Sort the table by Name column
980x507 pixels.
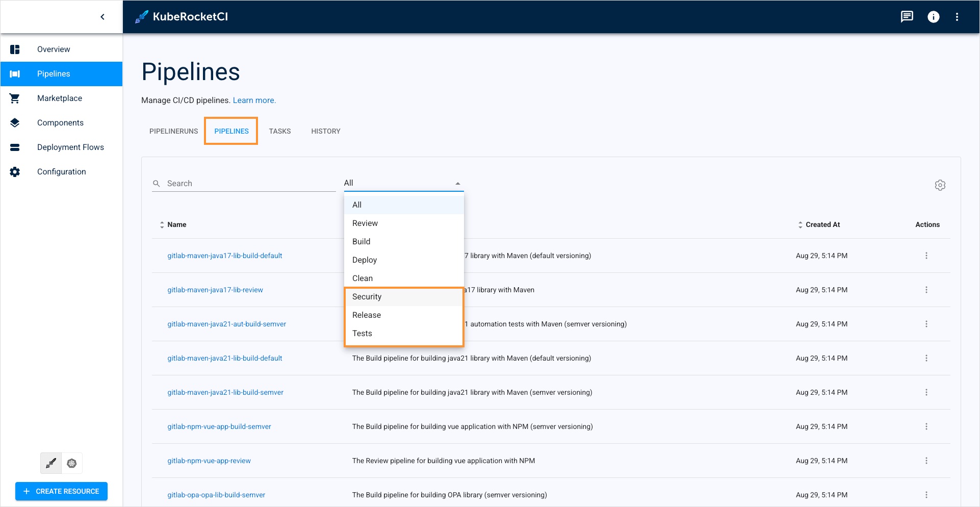tap(176, 225)
